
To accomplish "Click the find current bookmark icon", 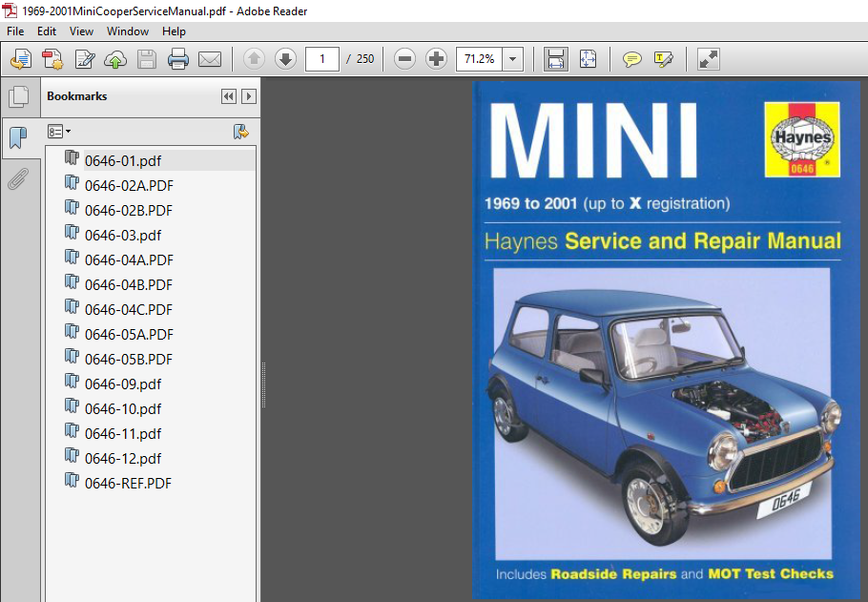I will pyautogui.click(x=240, y=132).
